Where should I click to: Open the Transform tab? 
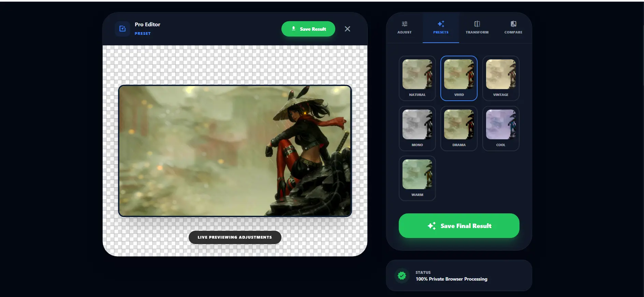[477, 28]
